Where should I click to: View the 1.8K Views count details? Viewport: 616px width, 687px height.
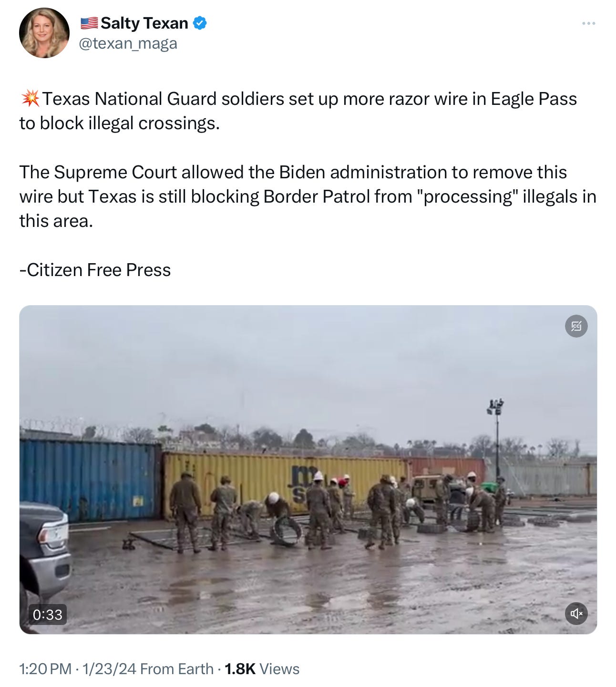262,669
